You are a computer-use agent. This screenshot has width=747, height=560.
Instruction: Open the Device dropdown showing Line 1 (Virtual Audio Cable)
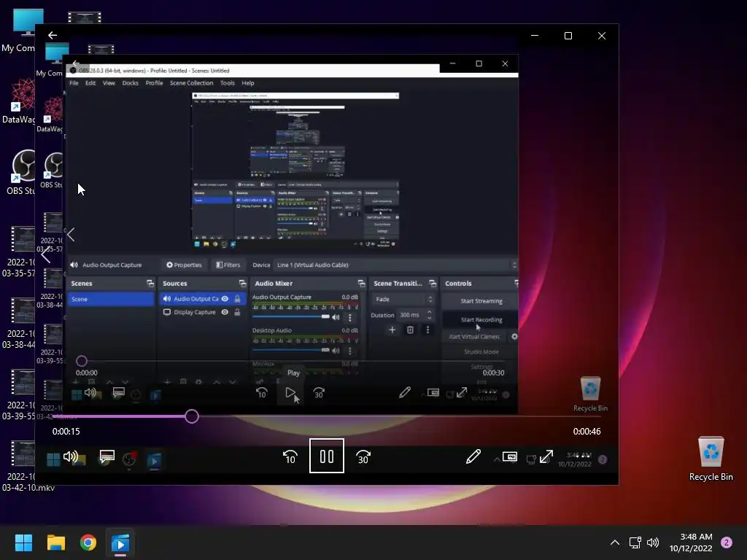pyautogui.click(x=395, y=265)
